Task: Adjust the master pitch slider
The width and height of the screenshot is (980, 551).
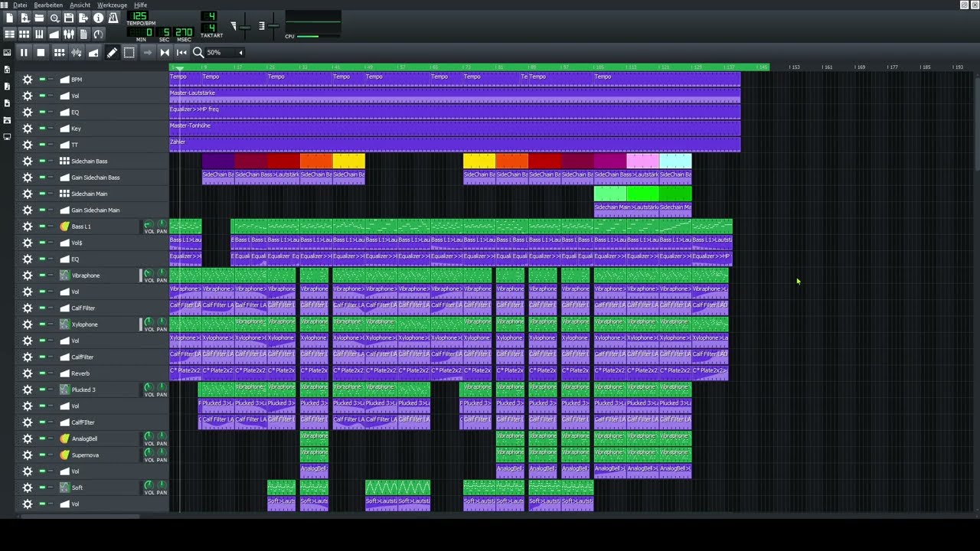Action: (273, 26)
